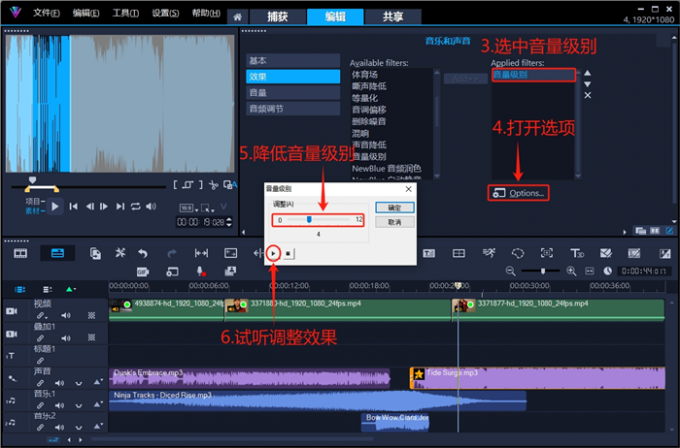Open the preview resize/crop mode dropdown
The width and height of the screenshot is (680, 448).
click(x=207, y=208)
